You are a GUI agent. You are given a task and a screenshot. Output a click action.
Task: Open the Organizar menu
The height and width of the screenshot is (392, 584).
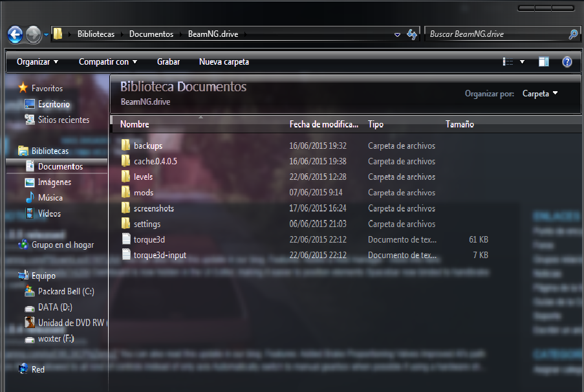pos(38,62)
